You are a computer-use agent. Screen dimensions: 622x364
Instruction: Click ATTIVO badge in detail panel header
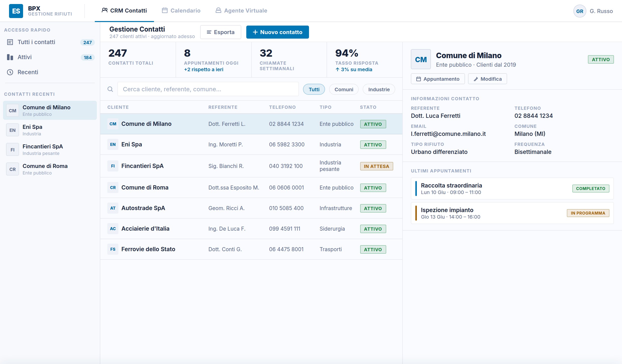tap(601, 59)
